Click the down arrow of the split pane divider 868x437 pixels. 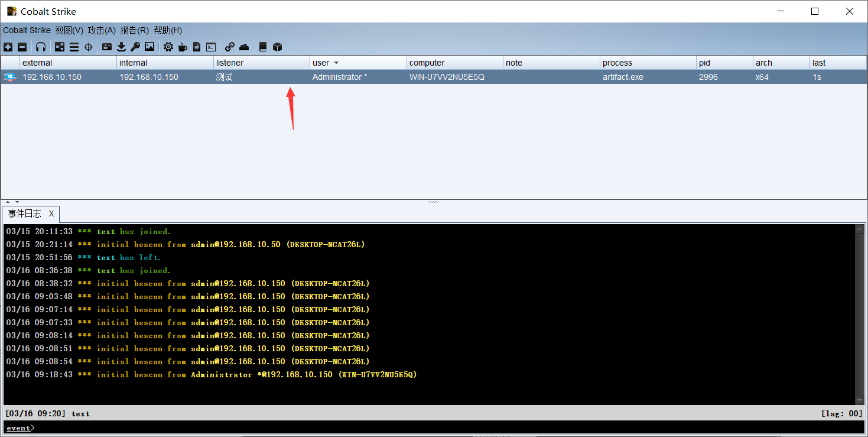coord(17,202)
